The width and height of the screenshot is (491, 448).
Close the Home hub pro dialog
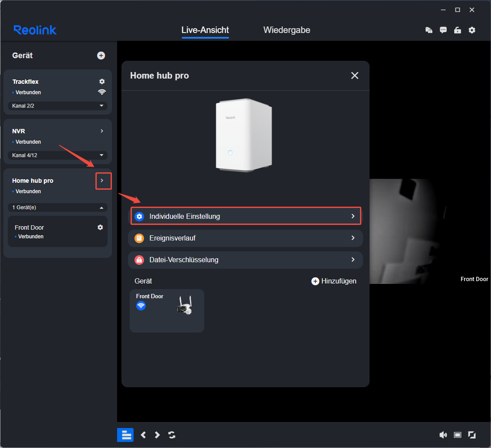click(x=354, y=76)
